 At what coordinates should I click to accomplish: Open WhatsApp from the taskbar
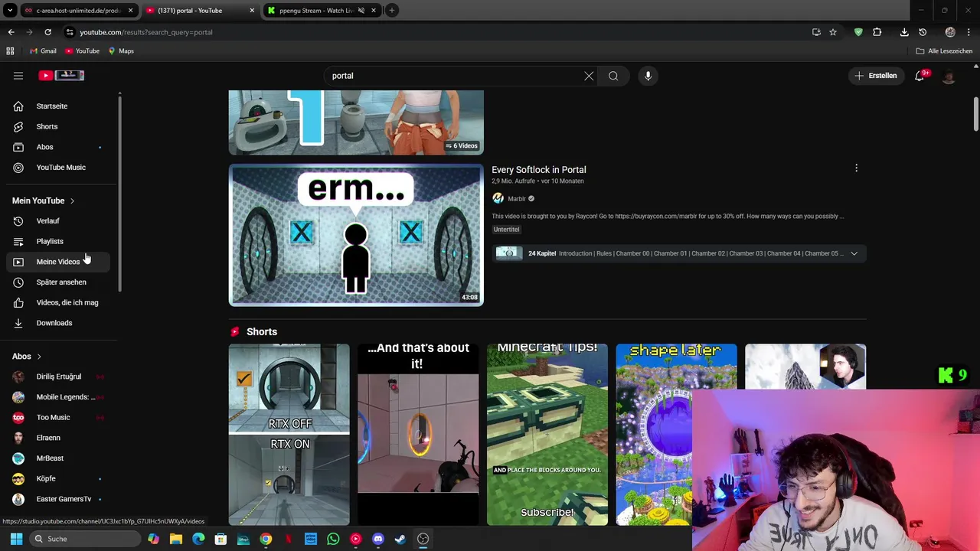point(333,539)
